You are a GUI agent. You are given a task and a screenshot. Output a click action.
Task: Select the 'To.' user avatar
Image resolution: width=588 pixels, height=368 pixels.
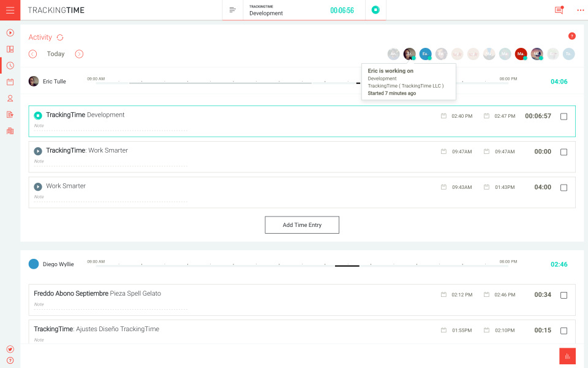click(x=568, y=54)
